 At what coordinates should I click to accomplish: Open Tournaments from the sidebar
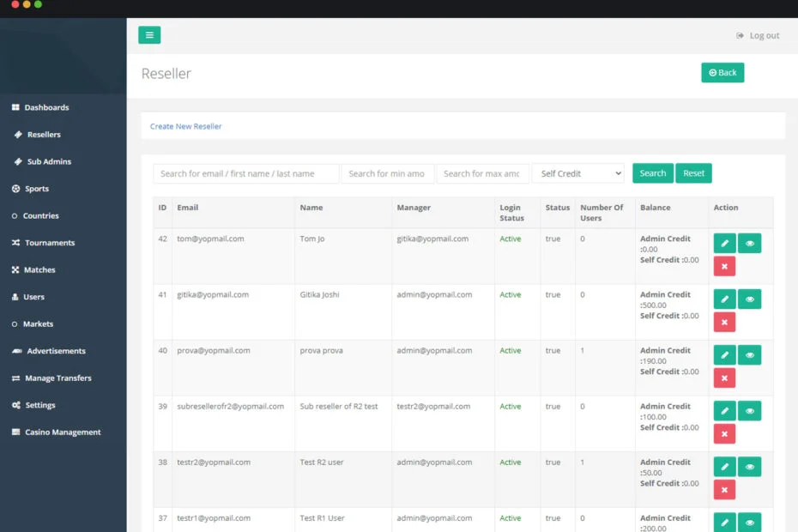43,243
